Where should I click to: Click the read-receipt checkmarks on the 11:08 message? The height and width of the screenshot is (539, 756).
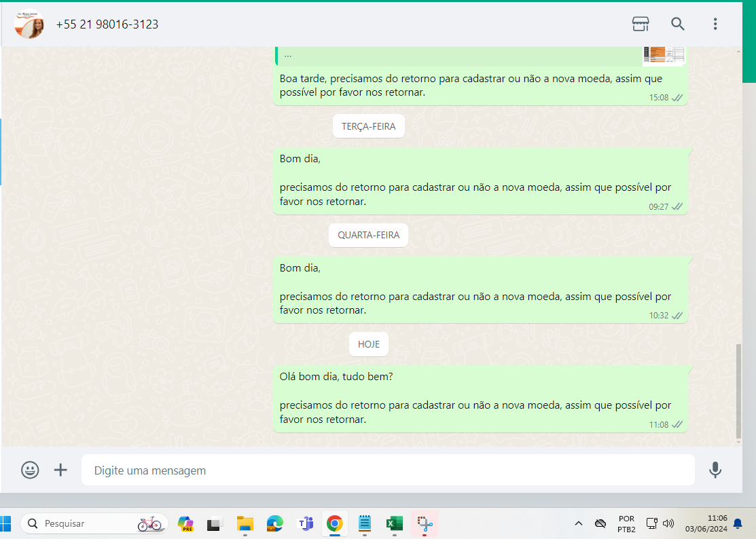(x=677, y=424)
